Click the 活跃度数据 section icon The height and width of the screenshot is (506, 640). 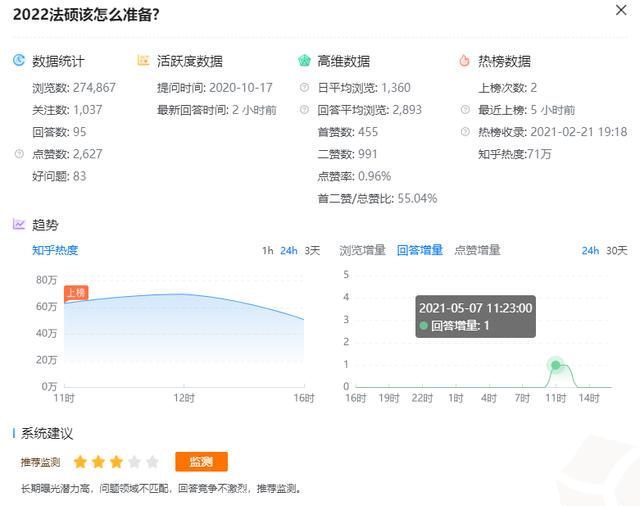pyautogui.click(x=143, y=60)
